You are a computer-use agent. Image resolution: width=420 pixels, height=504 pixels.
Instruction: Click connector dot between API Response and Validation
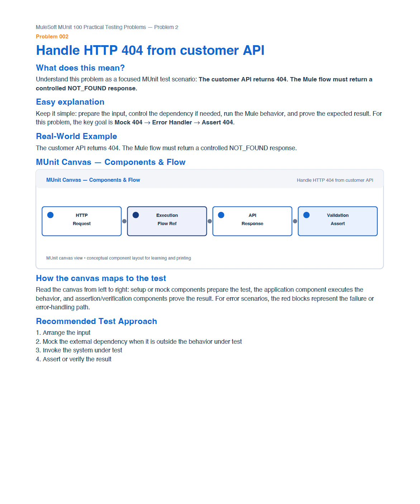[295, 221]
